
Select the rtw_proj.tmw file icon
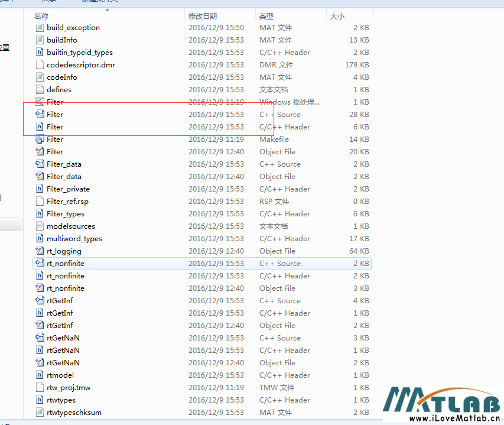tap(40, 387)
